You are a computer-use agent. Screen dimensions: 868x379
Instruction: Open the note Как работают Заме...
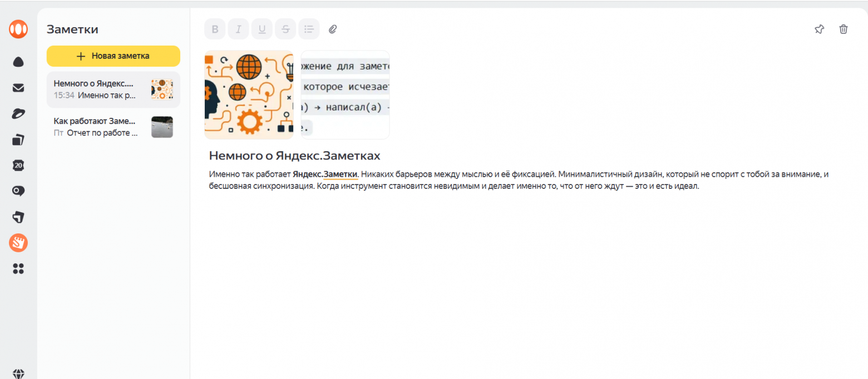pyautogui.click(x=114, y=127)
